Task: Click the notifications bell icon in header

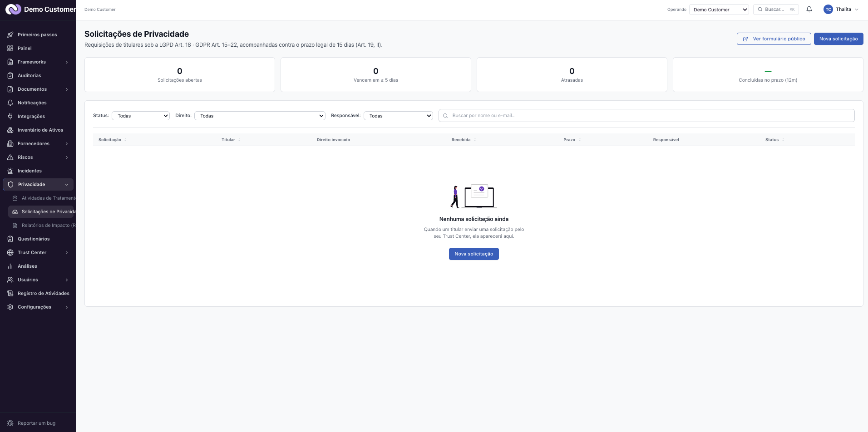Action: (809, 9)
